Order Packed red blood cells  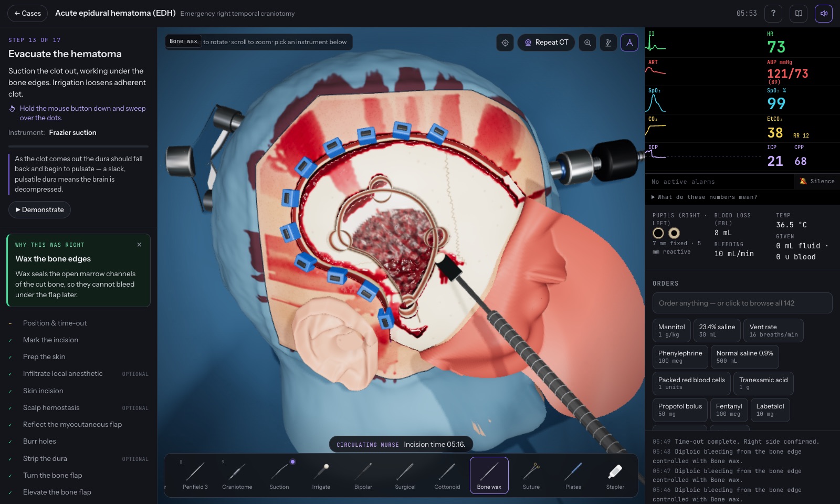tap(691, 383)
